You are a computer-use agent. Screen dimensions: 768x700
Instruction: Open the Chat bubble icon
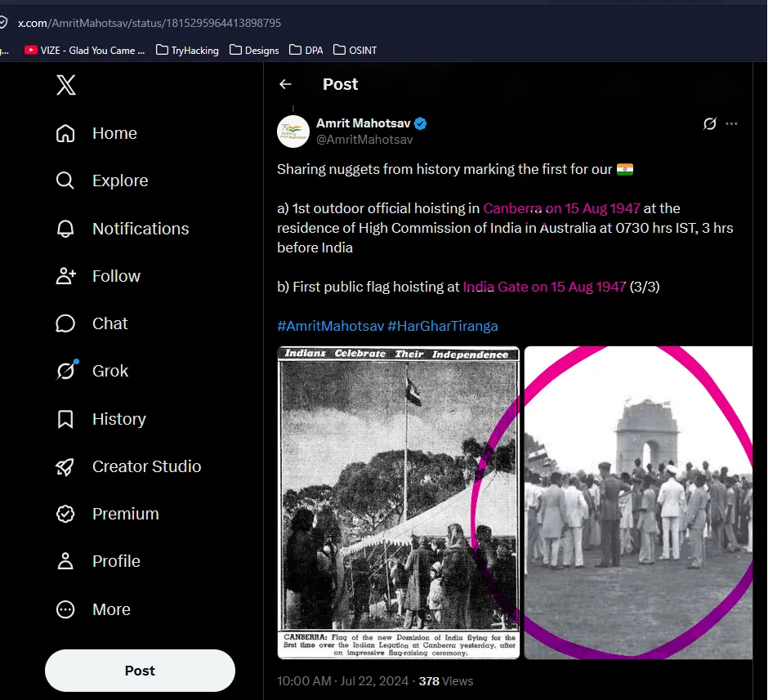pos(65,323)
